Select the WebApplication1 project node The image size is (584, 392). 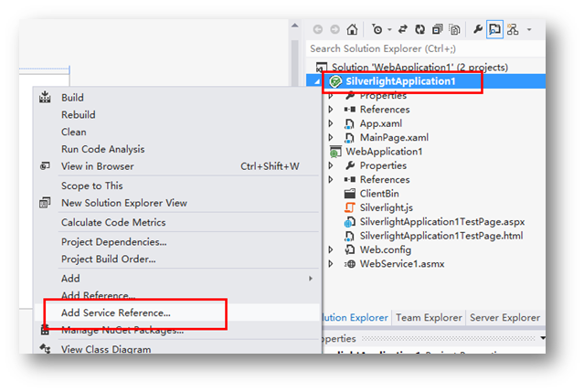point(384,152)
